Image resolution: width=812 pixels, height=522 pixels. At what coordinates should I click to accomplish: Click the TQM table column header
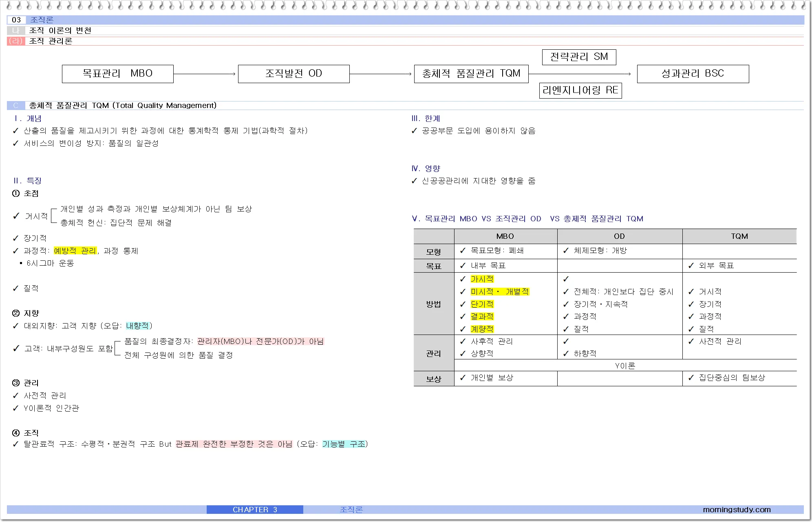coord(739,236)
